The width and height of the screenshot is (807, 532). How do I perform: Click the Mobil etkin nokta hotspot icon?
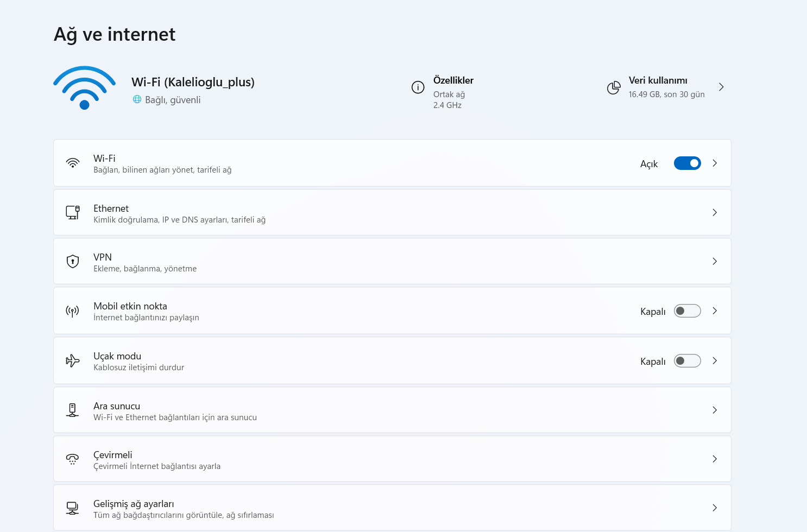click(73, 311)
